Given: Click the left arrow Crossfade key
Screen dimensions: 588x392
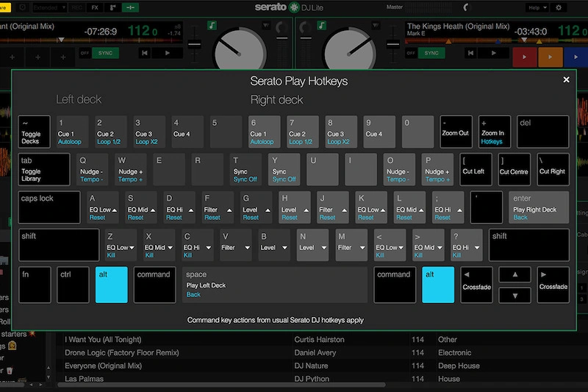Looking at the screenshot, I should [476, 285].
